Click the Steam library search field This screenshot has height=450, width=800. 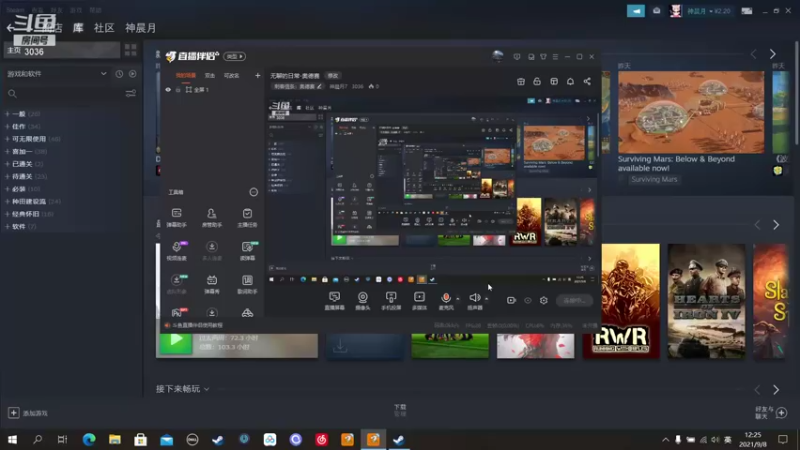tap(64, 94)
